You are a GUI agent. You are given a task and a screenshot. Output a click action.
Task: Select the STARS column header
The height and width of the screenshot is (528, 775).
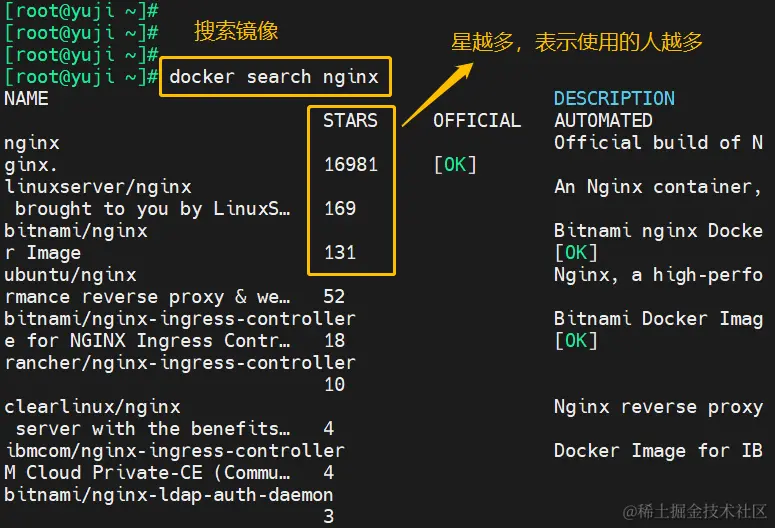coord(350,121)
